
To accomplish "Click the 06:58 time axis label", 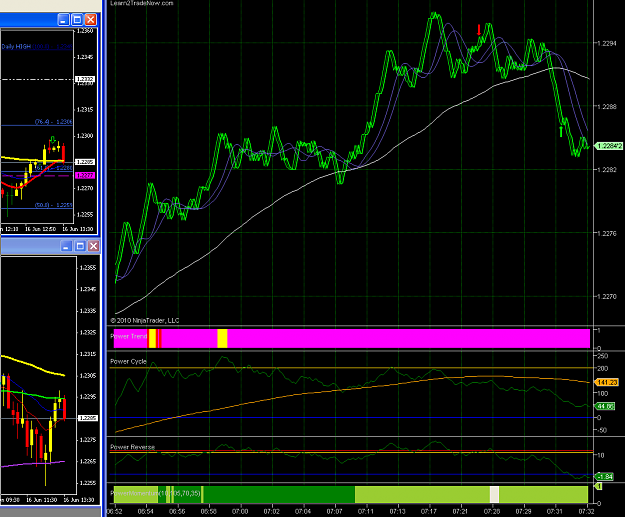I will click(x=208, y=511).
